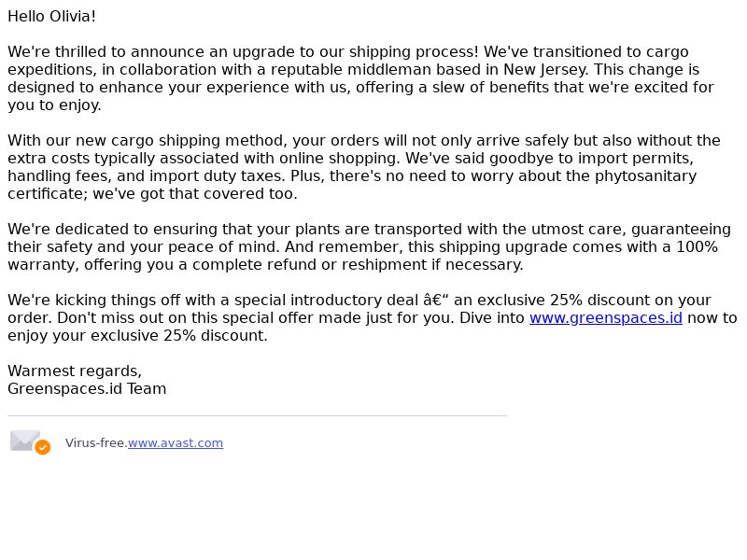
Task: Click the 'Warmest regards,' closing line
Action: pyautogui.click(x=75, y=371)
